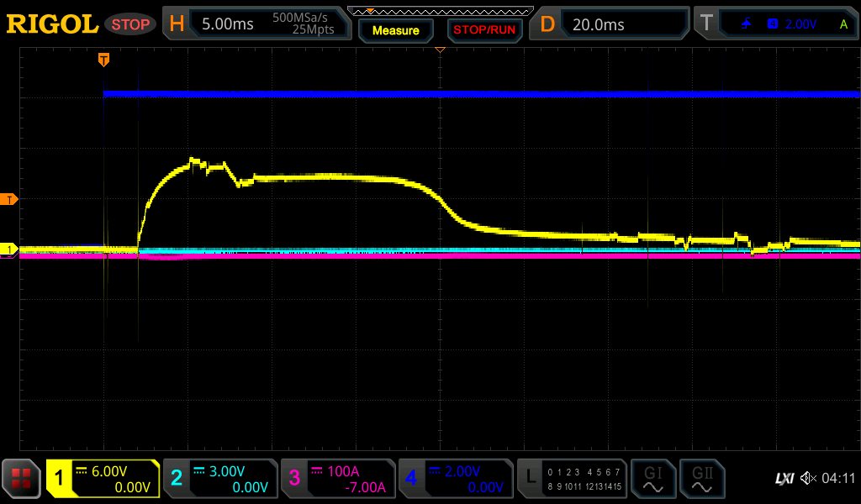861x504 pixels.
Task: Open the logic analyzer L digital channels panel
Action: (573, 479)
